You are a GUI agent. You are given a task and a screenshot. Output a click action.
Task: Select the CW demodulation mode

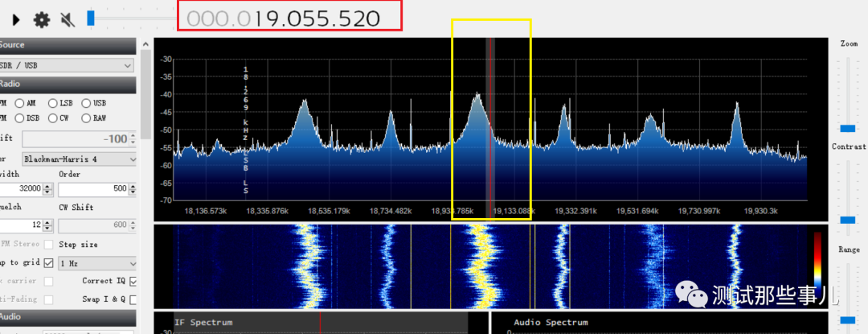coord(52,118)
